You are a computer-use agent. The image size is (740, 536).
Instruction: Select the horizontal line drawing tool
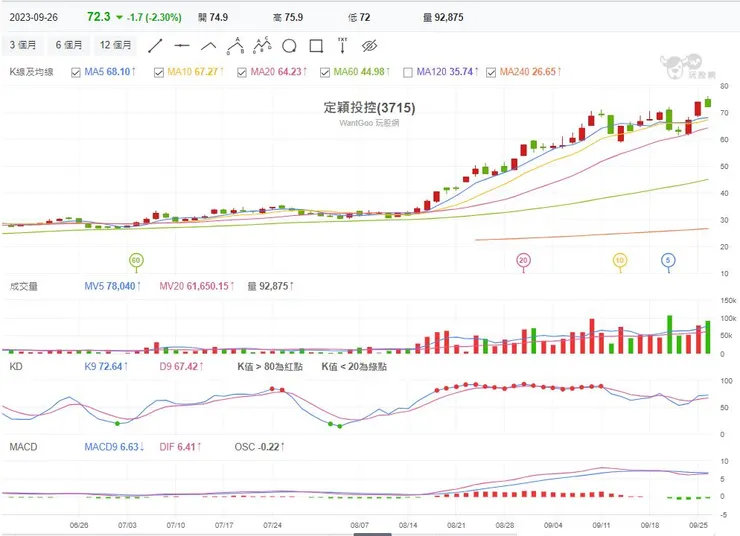tap(182, 46)
